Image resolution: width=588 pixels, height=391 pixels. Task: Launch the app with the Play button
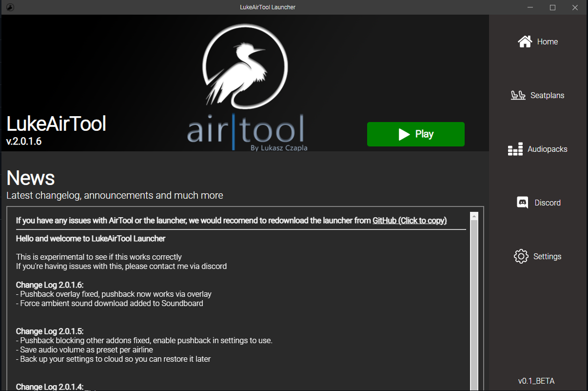415,134
